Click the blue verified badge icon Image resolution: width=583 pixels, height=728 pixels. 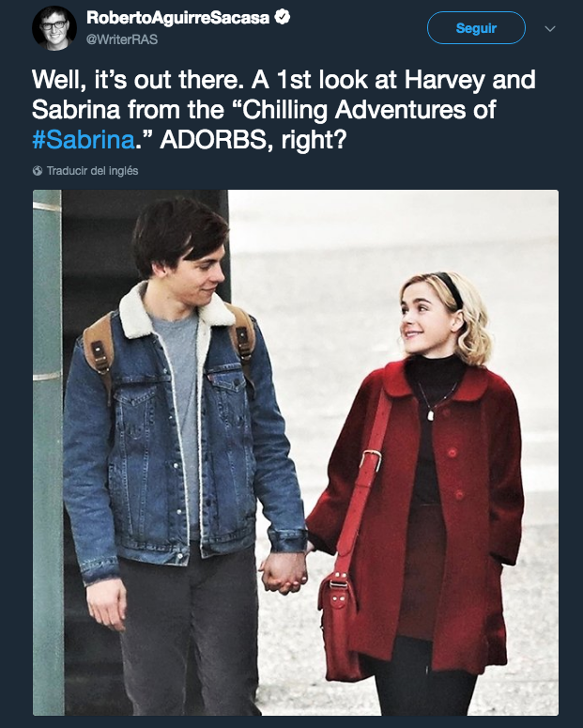(283, 17)
